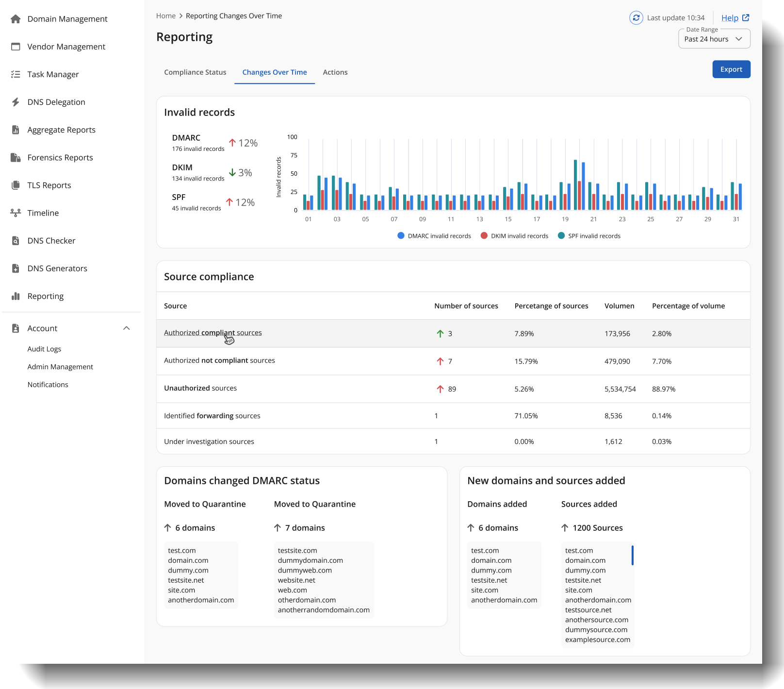The height and width of the screenshot is (689, 784).
Task: Click the Timeline sidebar icon
Action: [16, 213]
